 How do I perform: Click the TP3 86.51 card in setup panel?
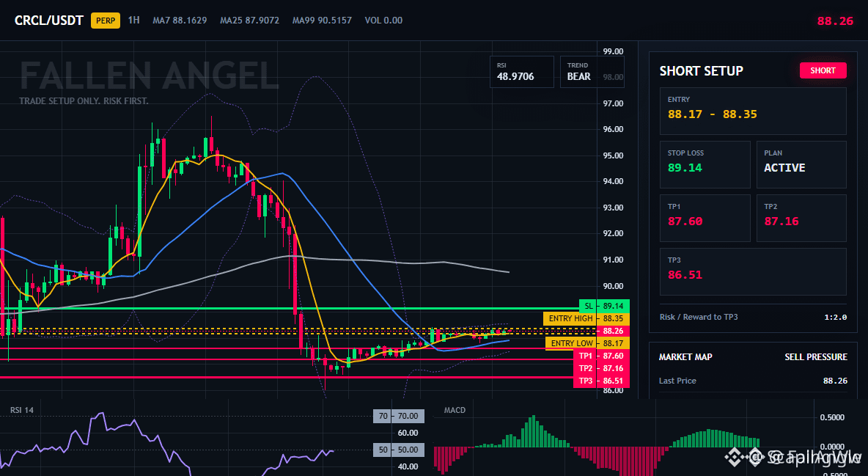point(753,271)
